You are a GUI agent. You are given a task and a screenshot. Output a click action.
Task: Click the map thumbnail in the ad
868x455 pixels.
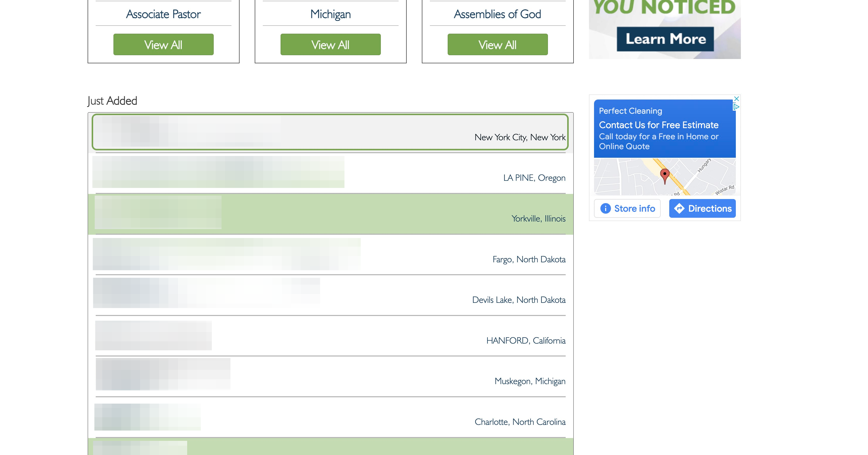(x=664, y=177)
